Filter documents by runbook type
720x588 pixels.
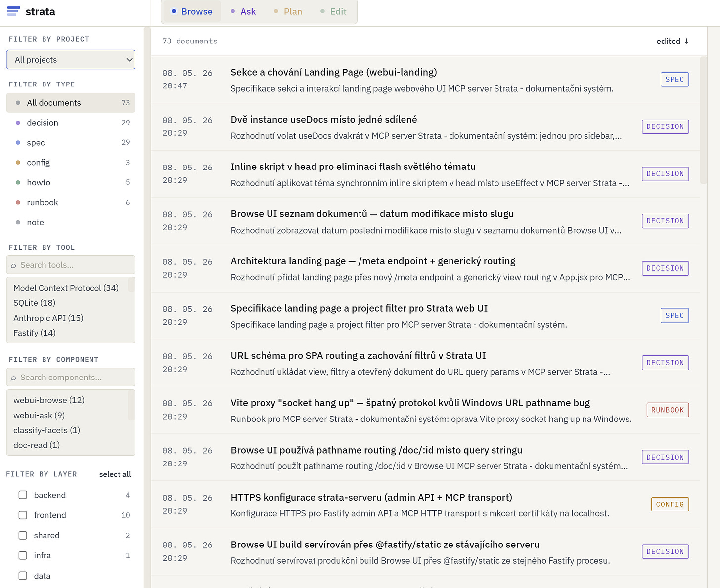[71, 202]
